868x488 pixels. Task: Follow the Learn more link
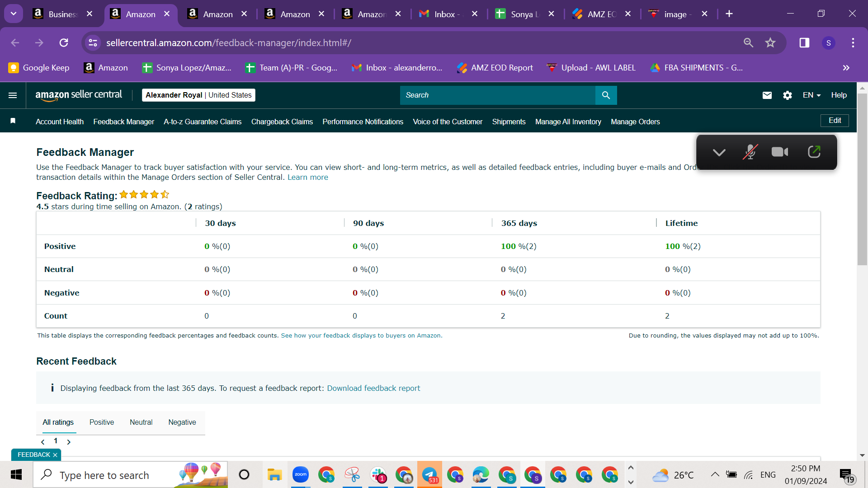[x=308, y=177]
